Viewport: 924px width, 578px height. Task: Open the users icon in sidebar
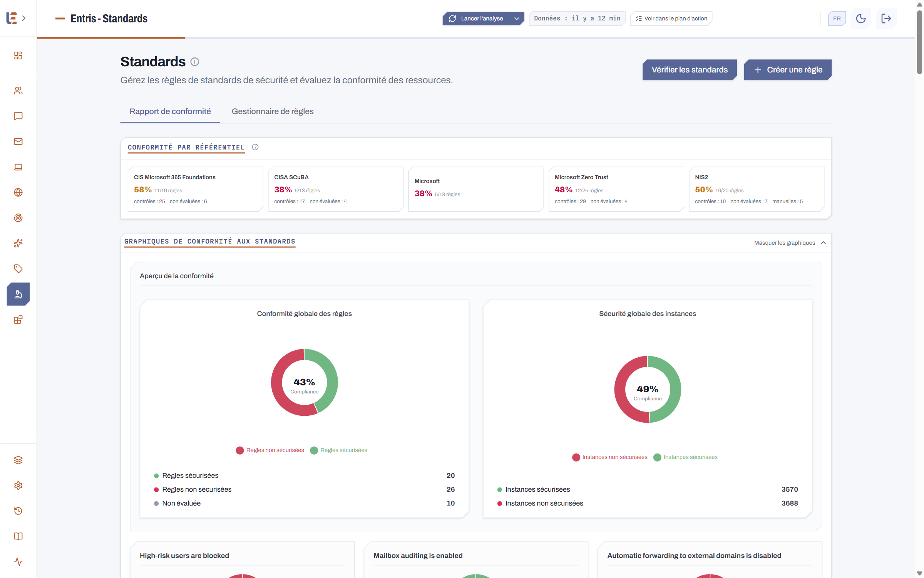[18, 91]
